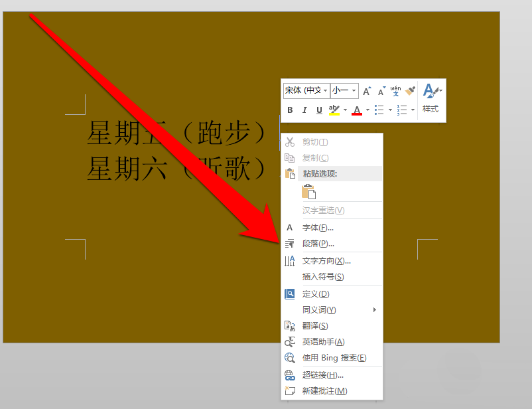This screenshot has width=532, height=409.
Task: Click the red font color swatch
Action: coord(356,113)
